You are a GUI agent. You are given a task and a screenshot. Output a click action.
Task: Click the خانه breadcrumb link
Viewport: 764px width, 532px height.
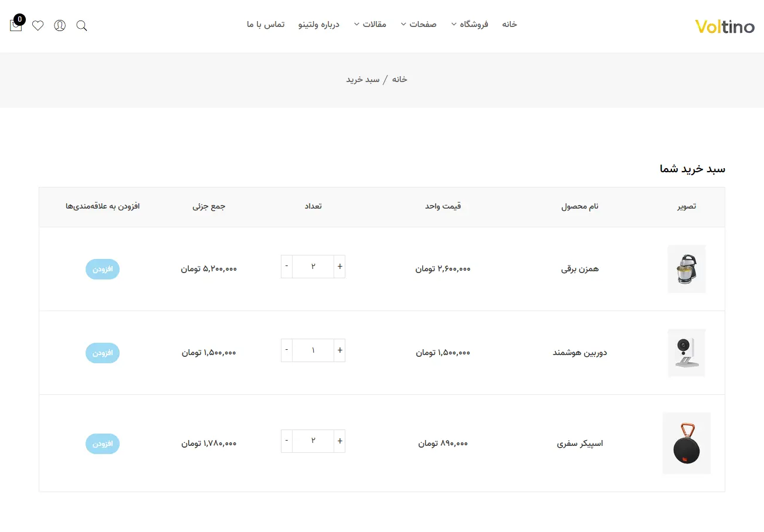(399, 79)
